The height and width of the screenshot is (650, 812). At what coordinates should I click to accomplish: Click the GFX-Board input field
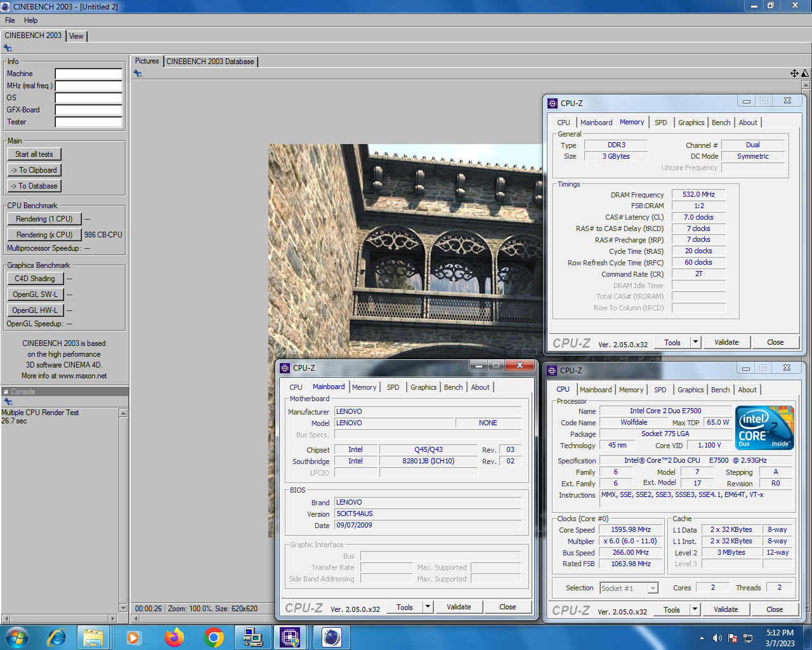[89, 110]
